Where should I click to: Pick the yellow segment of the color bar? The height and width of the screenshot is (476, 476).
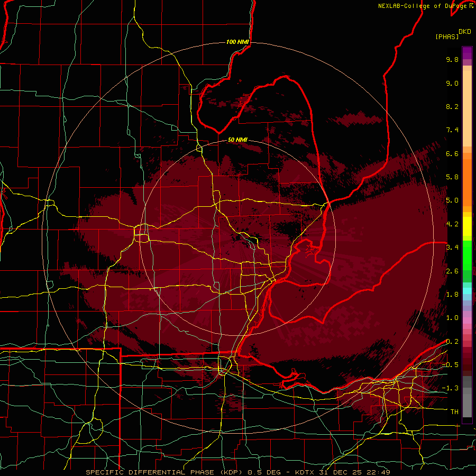(x=467, y=226)
